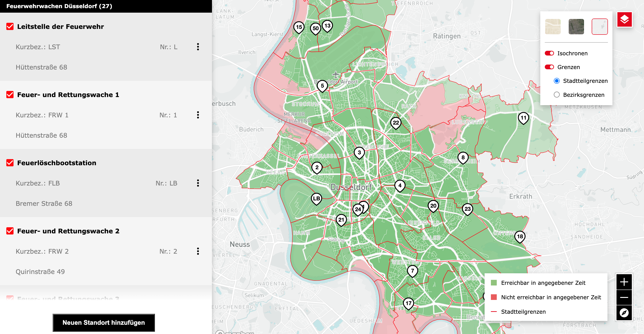The height and width of the screenshot is (334, 644).
Task: Select fire station marker 22 on map
Action: [396, 123]
